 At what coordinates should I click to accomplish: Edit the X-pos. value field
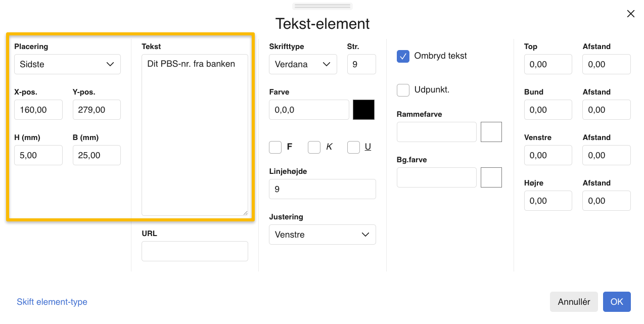click(38, 110)
